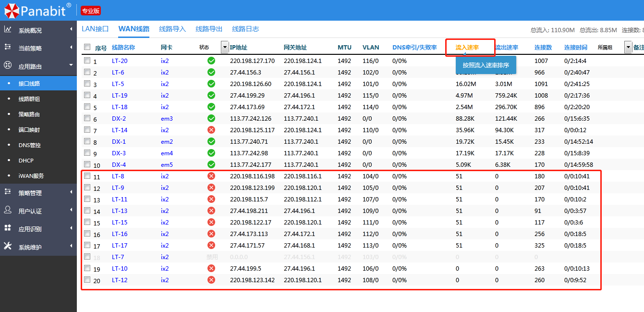Expand the 系统维护 menu arrow

point(71,246)
